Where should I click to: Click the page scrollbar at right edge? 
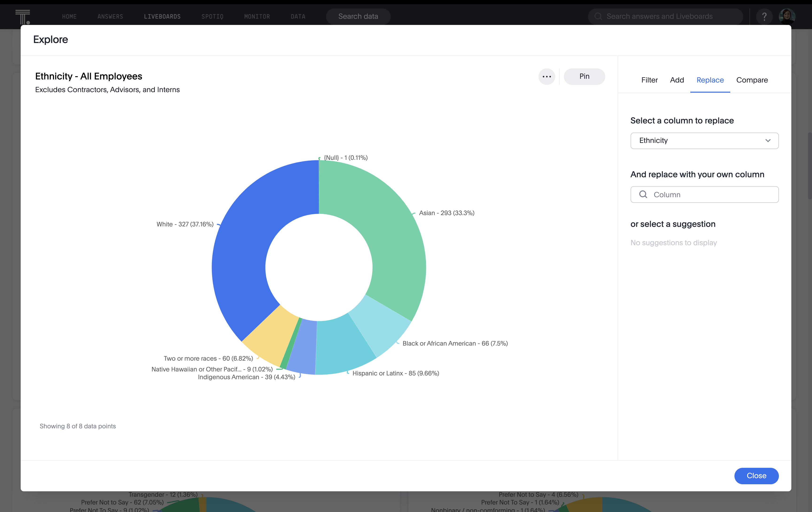click(809, 166)
